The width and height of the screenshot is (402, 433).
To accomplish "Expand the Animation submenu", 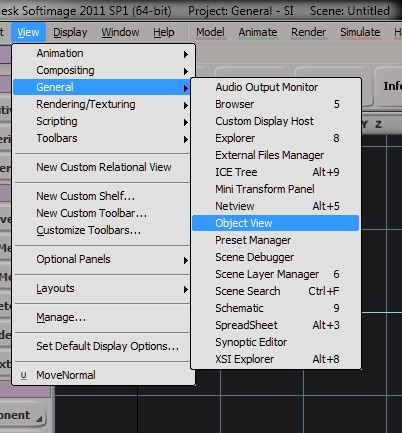I will point(103,53).
